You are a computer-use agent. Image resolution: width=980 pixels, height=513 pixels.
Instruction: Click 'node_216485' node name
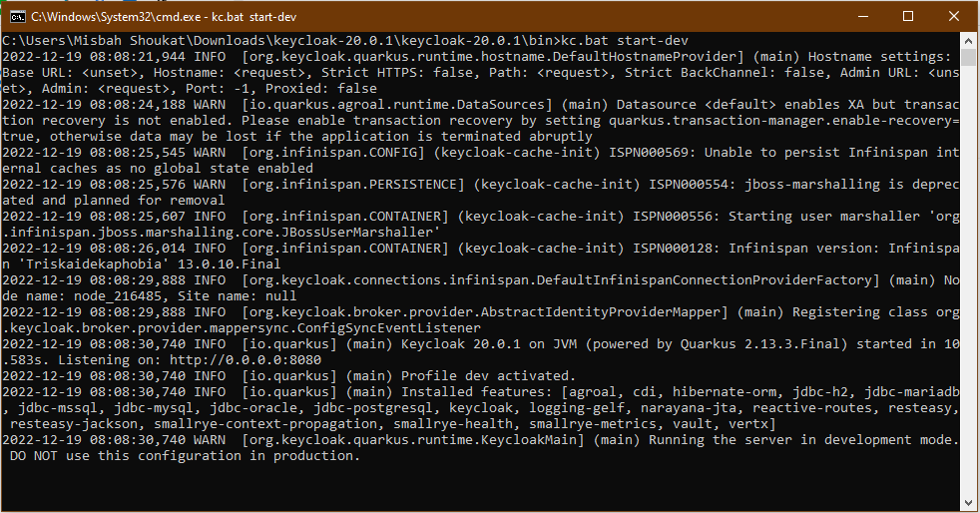(118, 296)
